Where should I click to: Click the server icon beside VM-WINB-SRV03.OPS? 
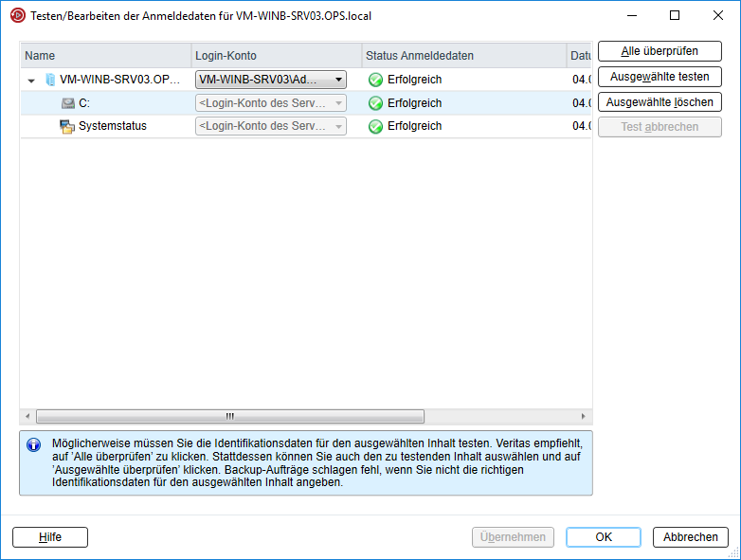tap(50, 81)
